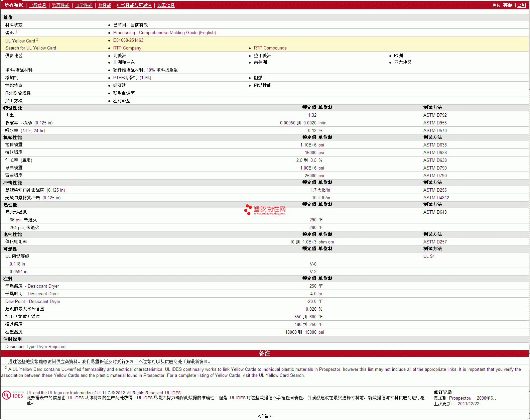Click the 无缺口悬臂梁冲击 row label
This screenshot has height=420, width=530.
pos(33,198)
